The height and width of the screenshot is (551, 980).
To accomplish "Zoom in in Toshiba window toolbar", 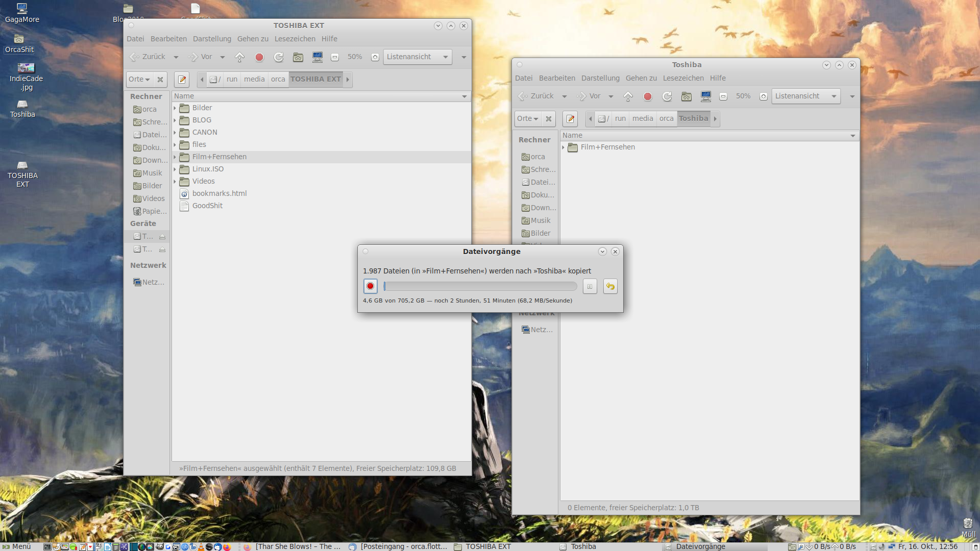I will (x=764, y=96).
